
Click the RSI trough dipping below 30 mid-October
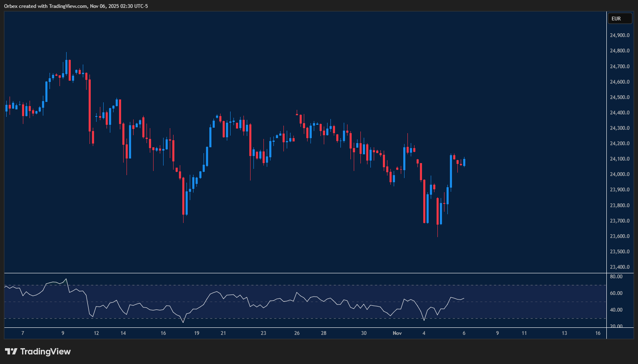point(183,322)
